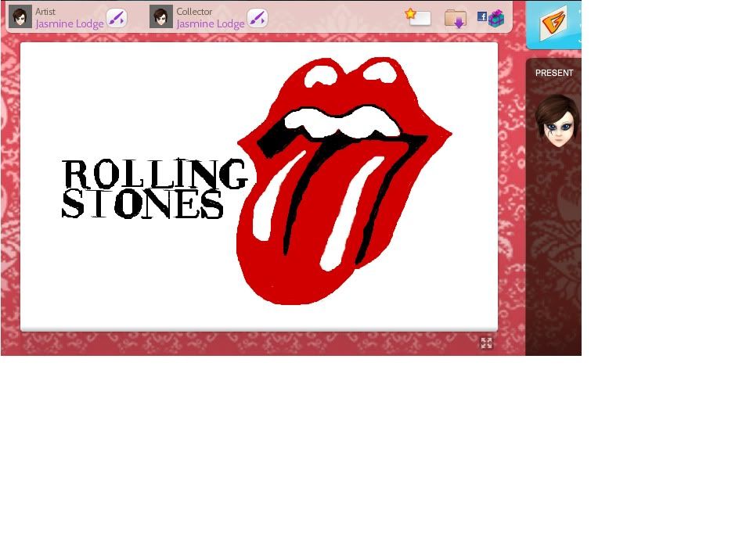The width and height of the screenshot is (753, 560).
Task: Click the Rolling Stones tongue drawing
Action: click(x=344, y=181)
